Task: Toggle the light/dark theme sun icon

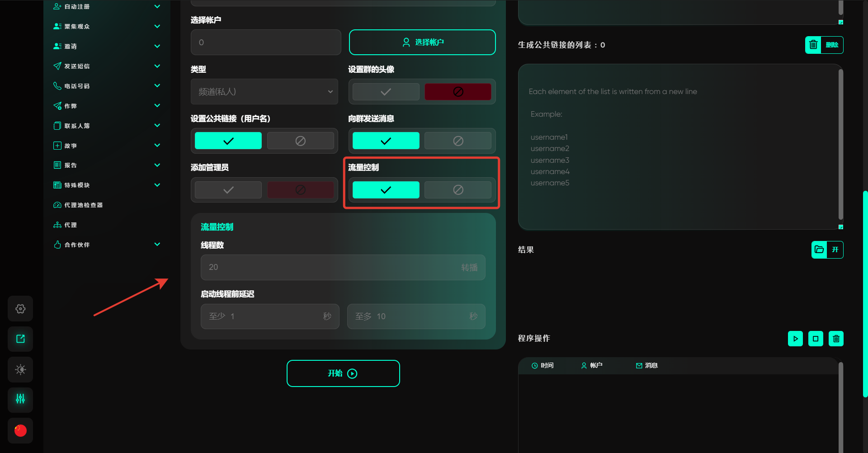Action: pyautogui.click(x=20, y=369)
